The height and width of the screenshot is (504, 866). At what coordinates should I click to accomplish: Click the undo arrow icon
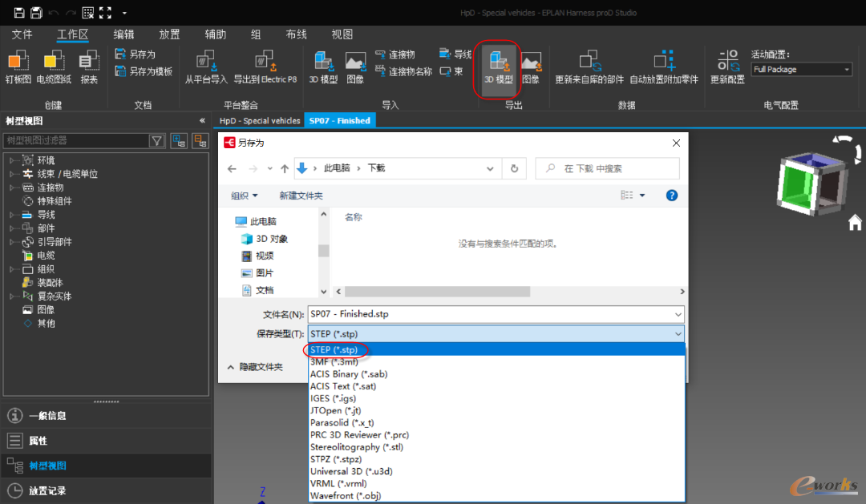[54, 12]
